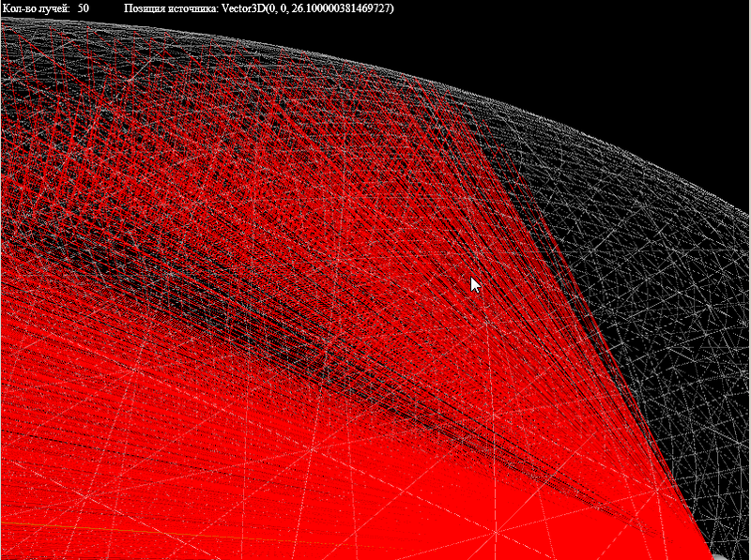
Task: Select the ray count value 50
Action: click(x=84, y=8)
